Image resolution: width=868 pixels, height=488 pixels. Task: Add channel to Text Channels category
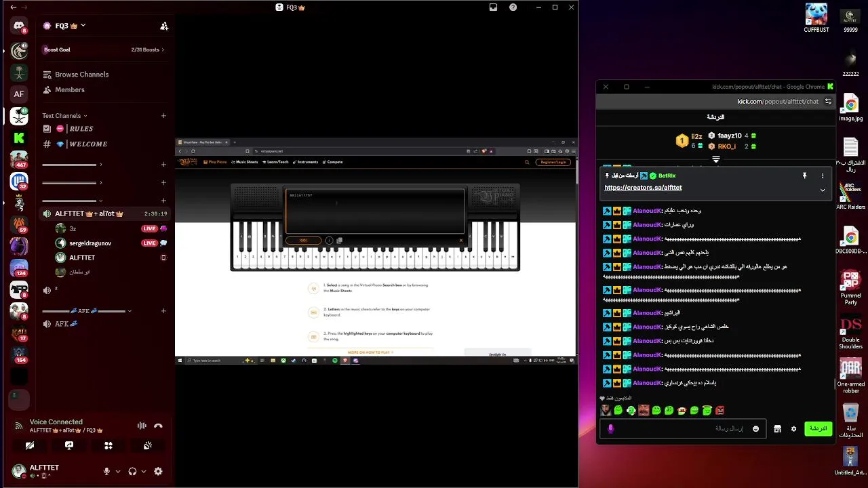[163, 116]
